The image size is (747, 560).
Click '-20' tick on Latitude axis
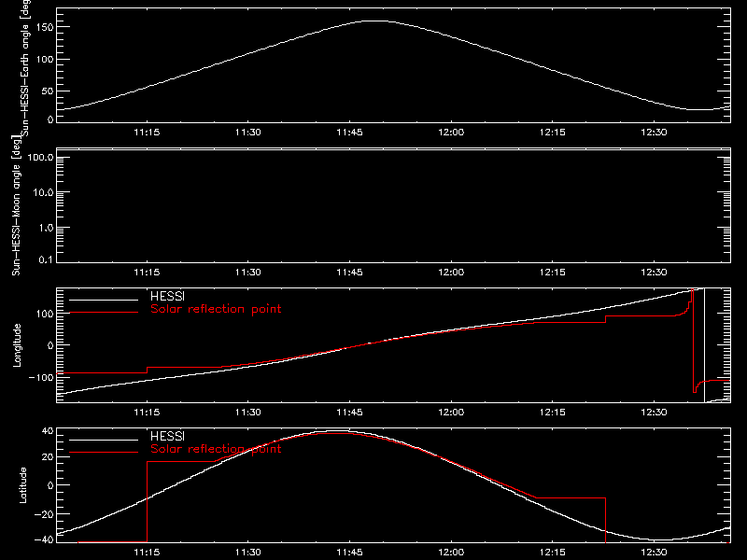coord(44,514)
